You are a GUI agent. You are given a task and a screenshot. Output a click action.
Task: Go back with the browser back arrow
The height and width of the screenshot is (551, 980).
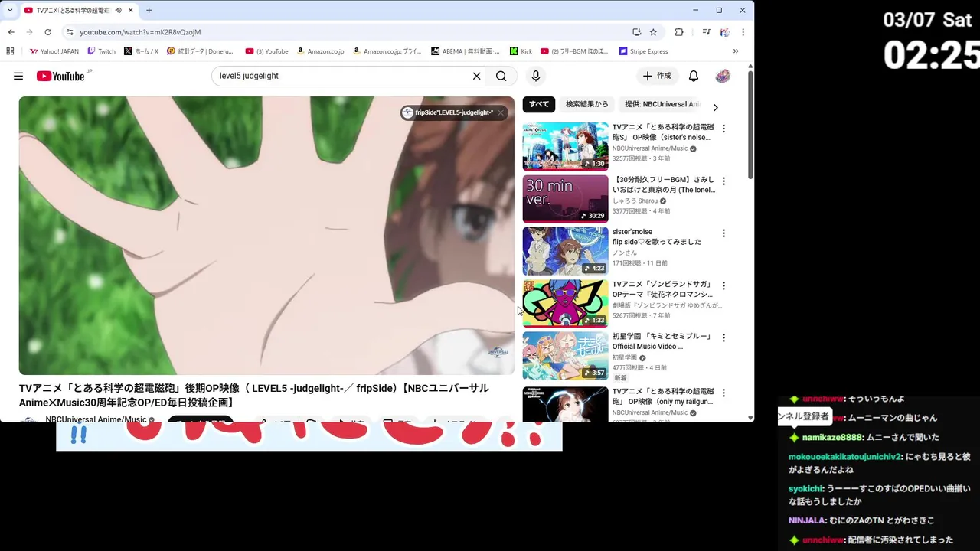pyautogui.click(x=11, y=32)
